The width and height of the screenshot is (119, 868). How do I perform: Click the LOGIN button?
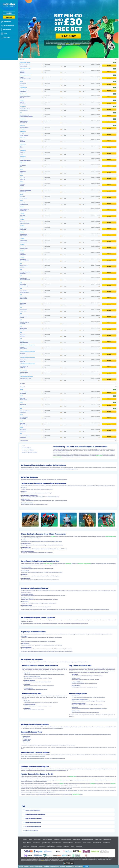(9, 13)
